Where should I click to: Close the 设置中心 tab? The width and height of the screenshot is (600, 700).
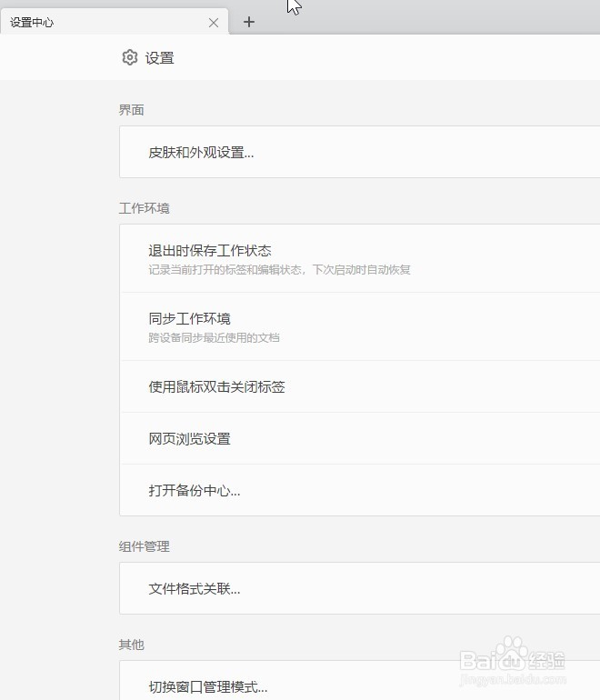(214, 23)
